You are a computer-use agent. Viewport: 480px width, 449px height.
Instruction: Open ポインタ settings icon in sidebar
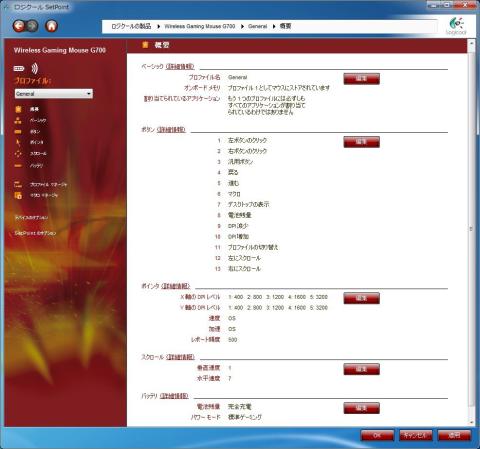pyautogui.click(x=18, y=142)
